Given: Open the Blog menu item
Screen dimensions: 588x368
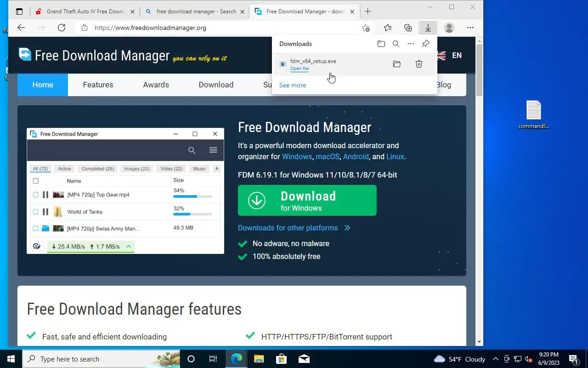Looking at the screenshot, I should (444, 85).
